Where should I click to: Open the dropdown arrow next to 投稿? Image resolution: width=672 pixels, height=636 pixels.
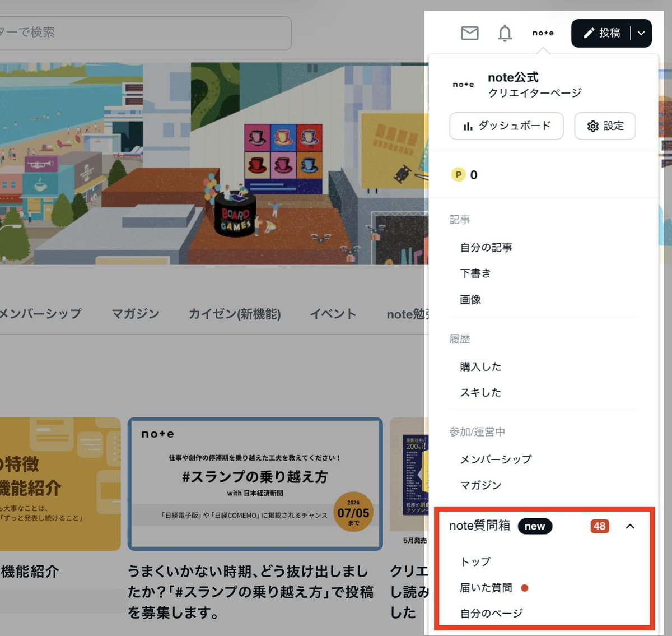coord(641,33)
